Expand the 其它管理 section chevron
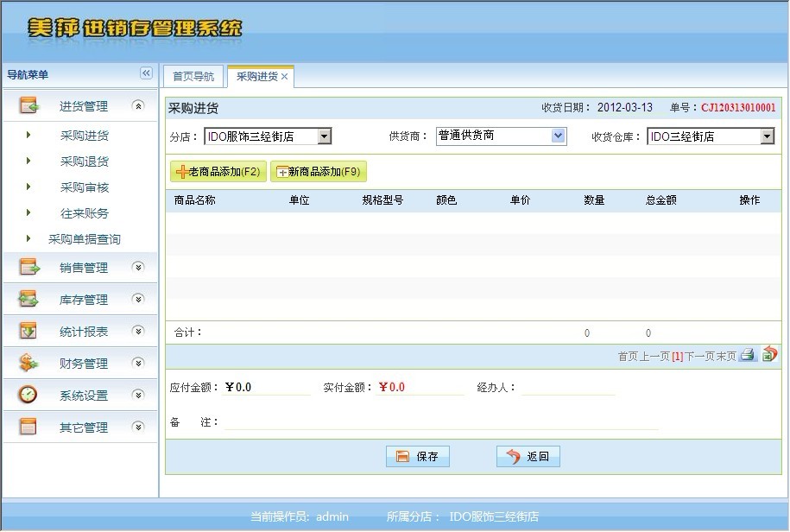 coord(137,427)
